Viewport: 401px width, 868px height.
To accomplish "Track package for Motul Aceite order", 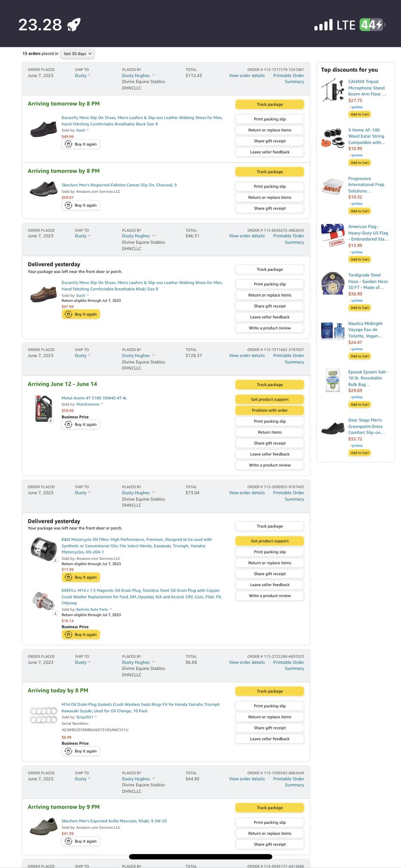I will point(270,385).
